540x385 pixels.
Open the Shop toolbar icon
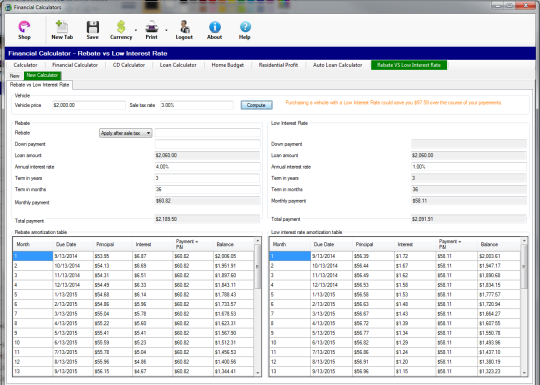[24, 30]
